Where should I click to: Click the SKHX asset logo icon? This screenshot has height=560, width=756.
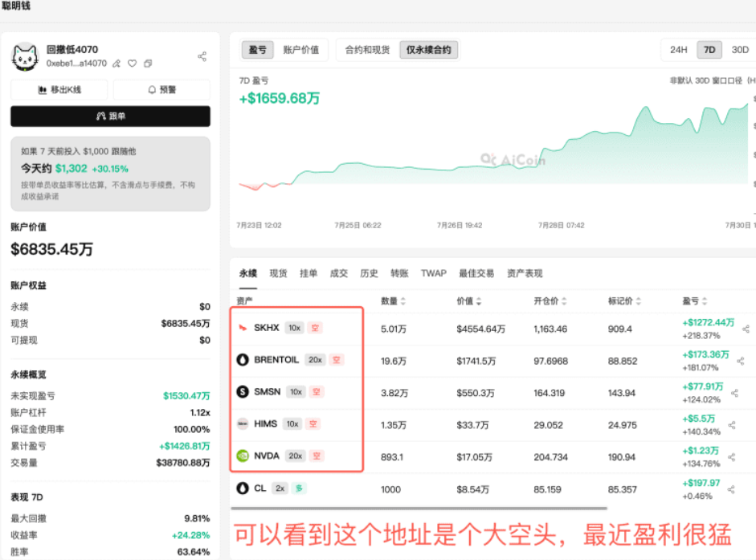click(x=243, y=328)
